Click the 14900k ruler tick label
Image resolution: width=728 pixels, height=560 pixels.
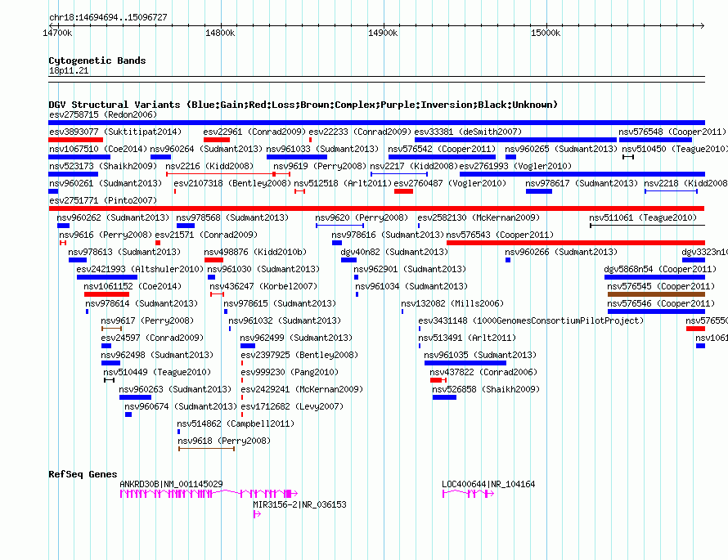[383, 33]
